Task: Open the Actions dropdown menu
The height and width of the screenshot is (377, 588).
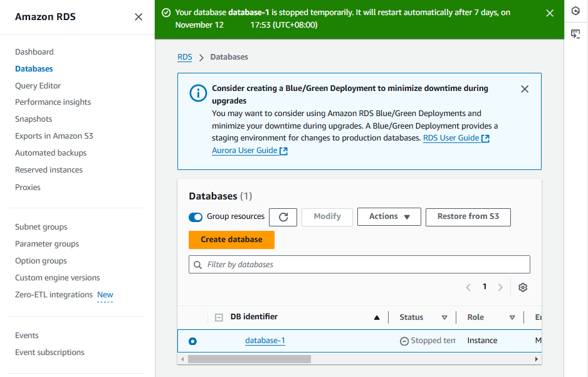Action: point(389,217)
